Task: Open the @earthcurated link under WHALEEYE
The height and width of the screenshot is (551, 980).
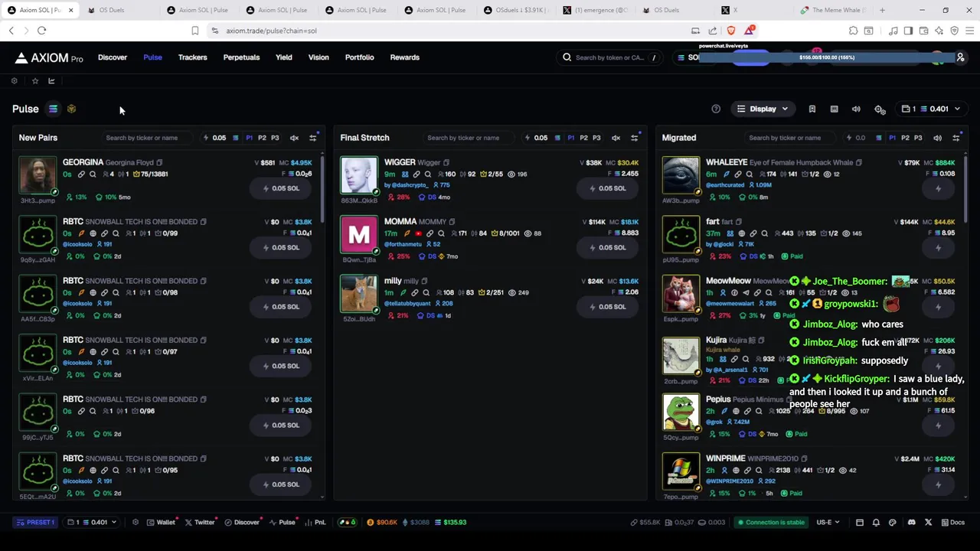Action: 725,185
